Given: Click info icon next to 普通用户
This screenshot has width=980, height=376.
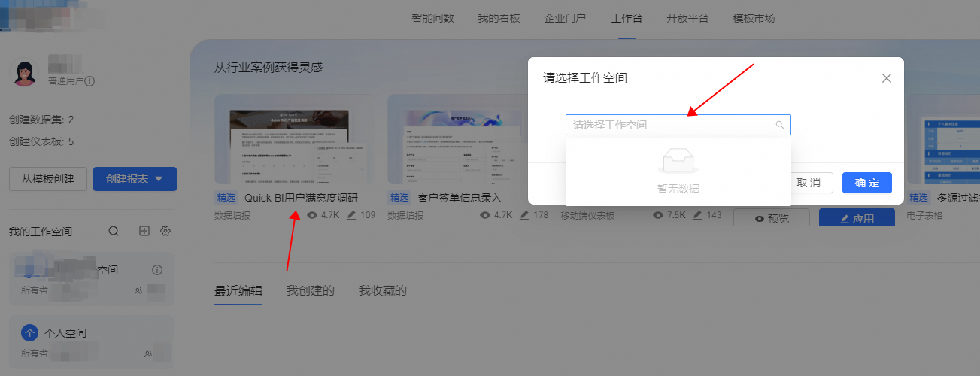Looking at the screenshot, I should click(x=90, y=81).
